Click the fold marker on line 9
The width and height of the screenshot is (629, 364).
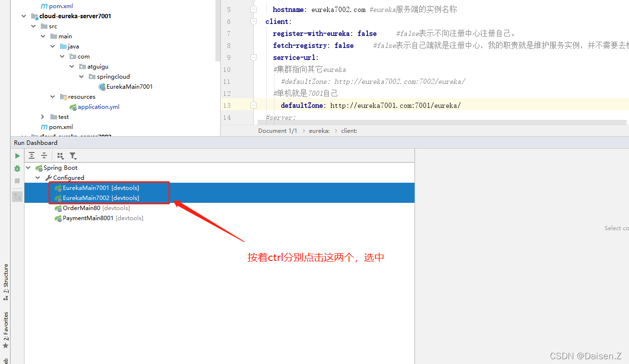pos(253,58)
